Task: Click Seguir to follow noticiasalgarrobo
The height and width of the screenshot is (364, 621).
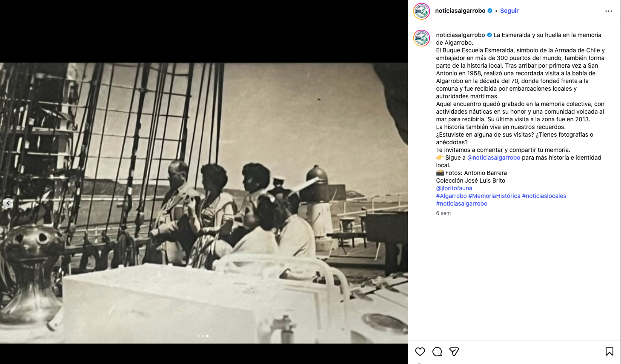Action: pyautogui.click(x=509, y=11)
